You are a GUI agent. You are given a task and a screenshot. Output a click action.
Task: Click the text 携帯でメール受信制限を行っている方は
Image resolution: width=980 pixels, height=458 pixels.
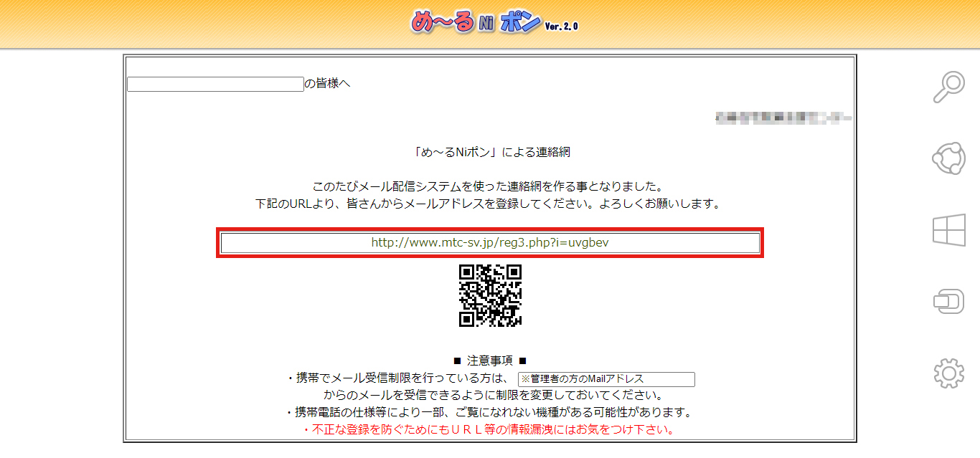click(x=397, y=378)
